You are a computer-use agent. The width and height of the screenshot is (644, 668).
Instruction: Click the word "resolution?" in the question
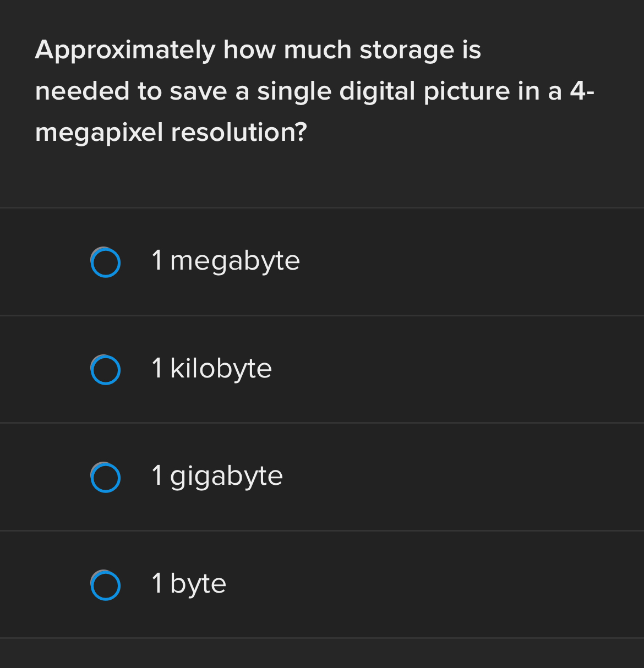[x=238, y=133]
